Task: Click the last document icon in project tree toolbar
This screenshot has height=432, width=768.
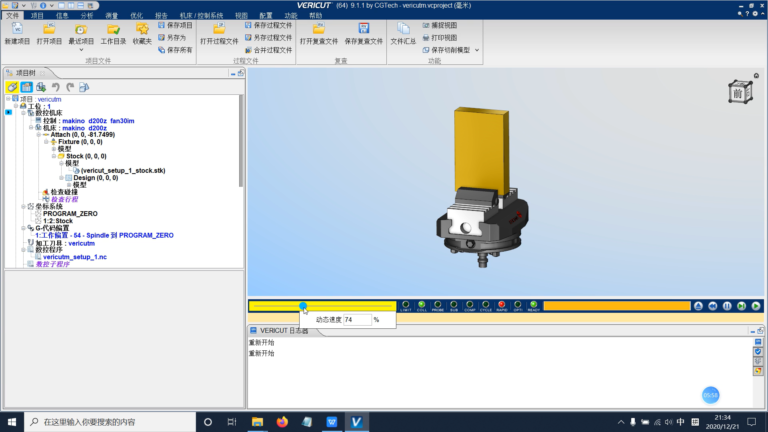Action: (84, 87)
